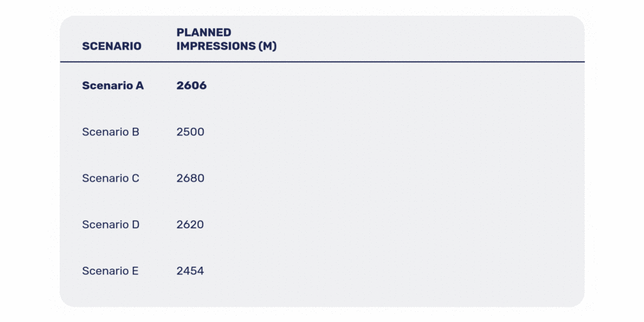Click the PLANNED IMPRESSIONS (M) column header
Image resolution: width=644 pixels, height=322 pixels.
(x=226, y=39)
